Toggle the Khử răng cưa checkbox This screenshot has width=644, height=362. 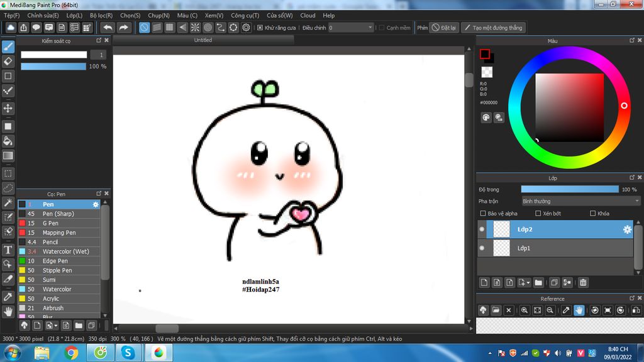[x=260, y=28]
